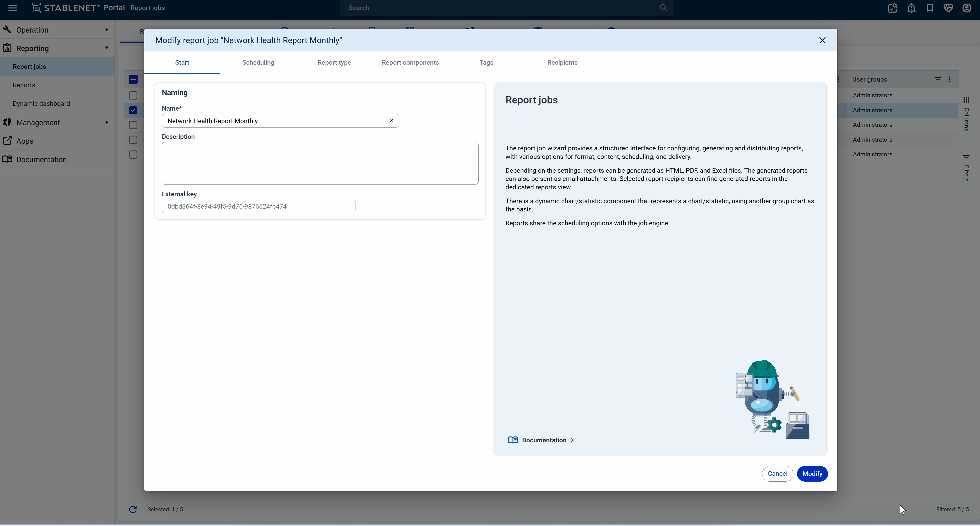This screenshot has height=526, width=980.
Task: Toggle the header select-all checkbox
Action: pyautogui.click(x=133, y=80)
